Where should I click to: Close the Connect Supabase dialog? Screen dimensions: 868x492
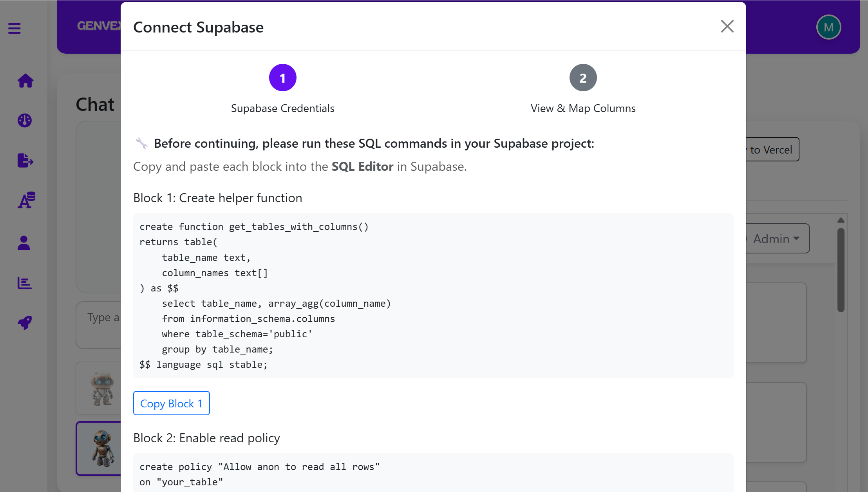(727, 27)
